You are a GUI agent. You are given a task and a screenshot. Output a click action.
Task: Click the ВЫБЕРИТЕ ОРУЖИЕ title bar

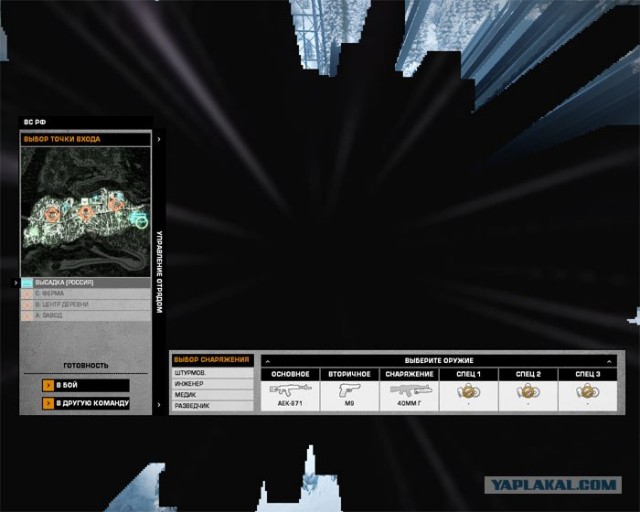(439, 361)
